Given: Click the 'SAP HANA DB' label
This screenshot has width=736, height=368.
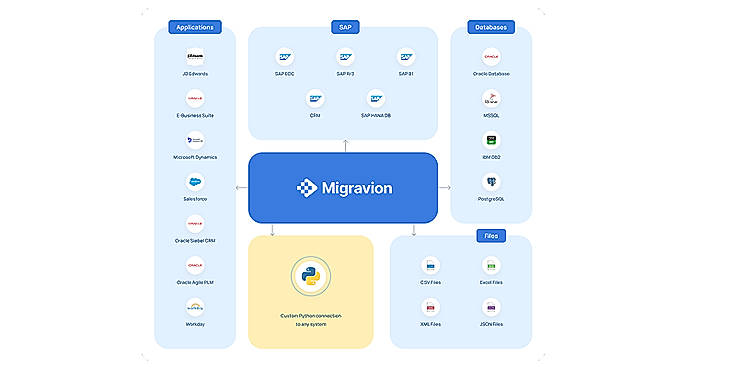Looking at the screenshot, I should [x=376, y=115].
